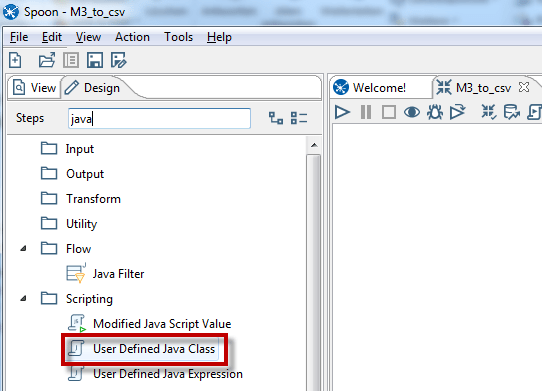Open the Help menu
542x391 pixels.
tap(219, 37)
